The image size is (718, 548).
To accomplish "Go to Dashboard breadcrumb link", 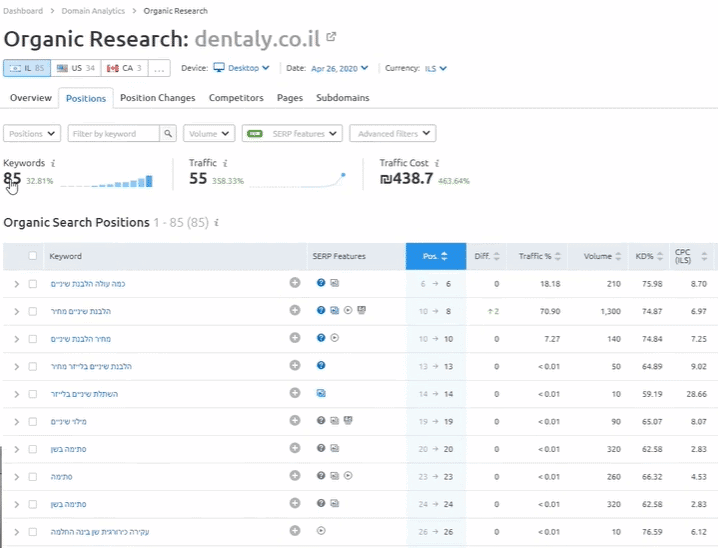I will (23, 11).
